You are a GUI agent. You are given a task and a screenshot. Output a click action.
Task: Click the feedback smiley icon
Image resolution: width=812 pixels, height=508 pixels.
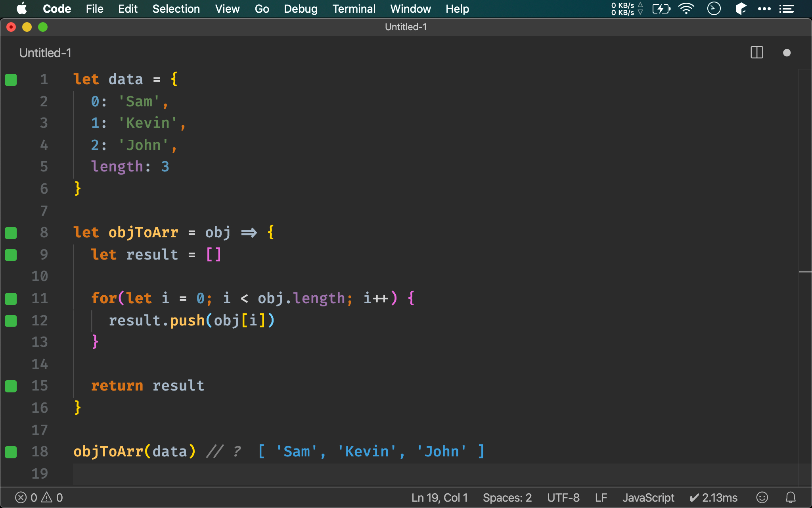tap(762, 497)
